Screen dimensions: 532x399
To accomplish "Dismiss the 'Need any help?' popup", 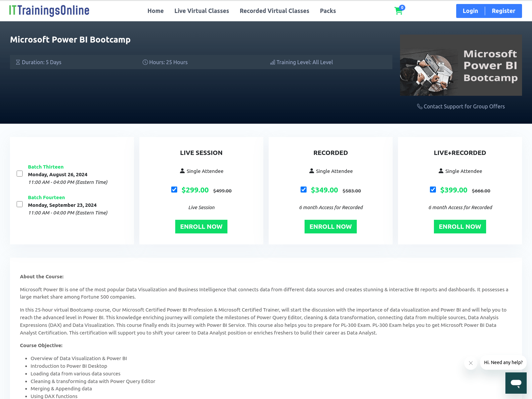I will [x=471, y=363].
